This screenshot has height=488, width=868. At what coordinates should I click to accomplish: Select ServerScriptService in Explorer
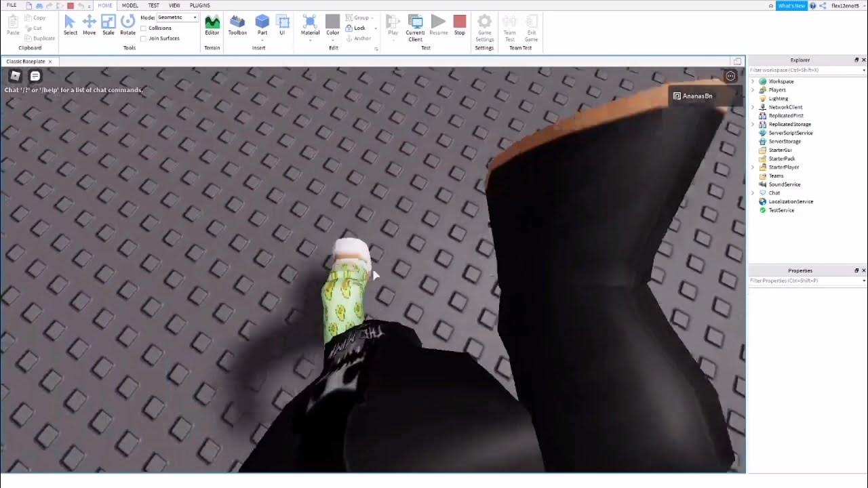point(791,133)
